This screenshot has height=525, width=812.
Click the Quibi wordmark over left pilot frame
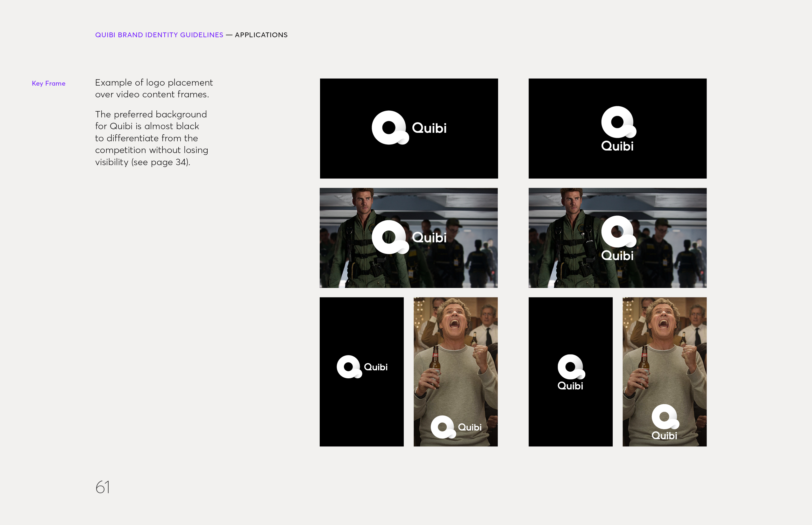(x=429, y=238)
